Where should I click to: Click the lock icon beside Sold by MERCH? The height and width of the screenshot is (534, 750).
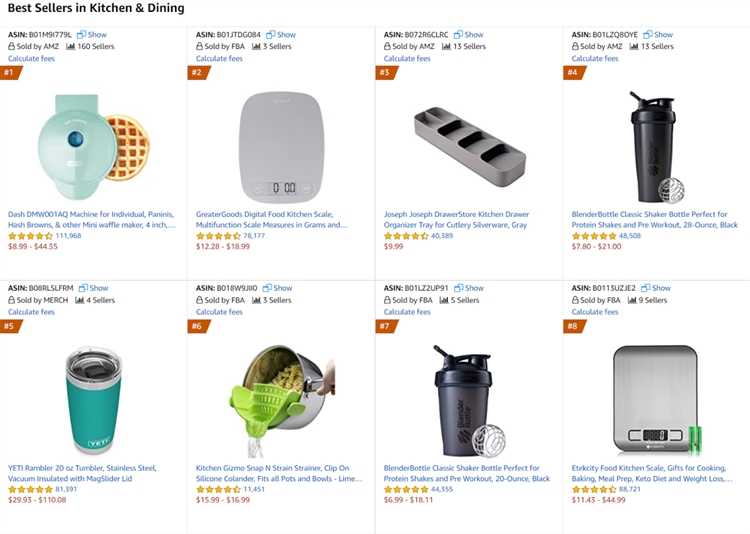(x=12, y=300)
